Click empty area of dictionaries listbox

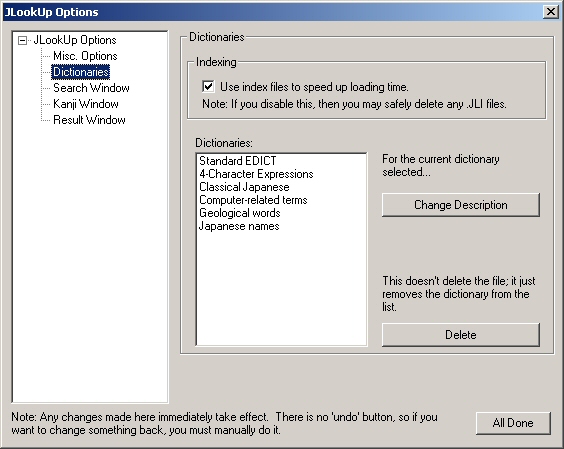tap(281, 288)
